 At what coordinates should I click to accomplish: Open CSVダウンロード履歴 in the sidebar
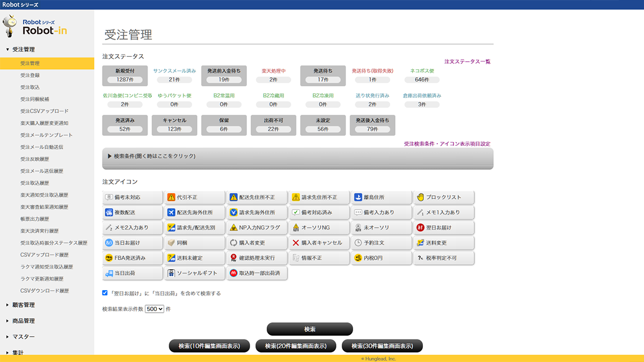pos(45,291)
